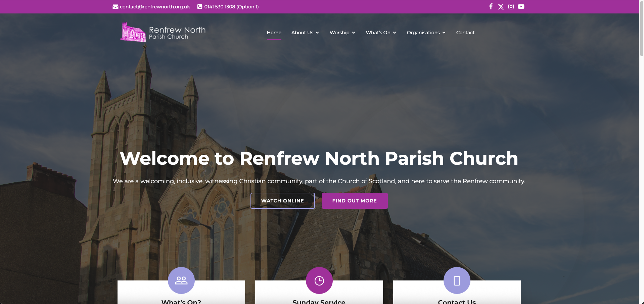
Task: Click the envelope icon beside the email address
Action: point(115,7)
